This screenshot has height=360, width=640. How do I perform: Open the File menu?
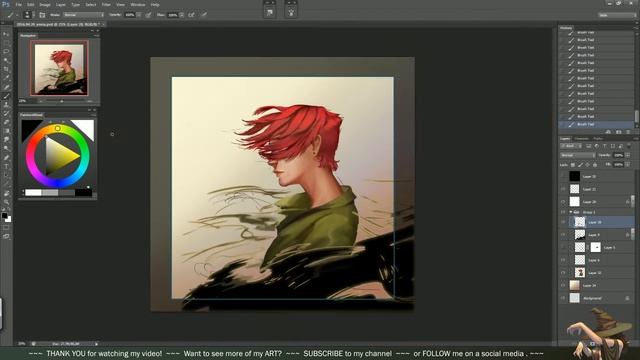tap(18, 4)
